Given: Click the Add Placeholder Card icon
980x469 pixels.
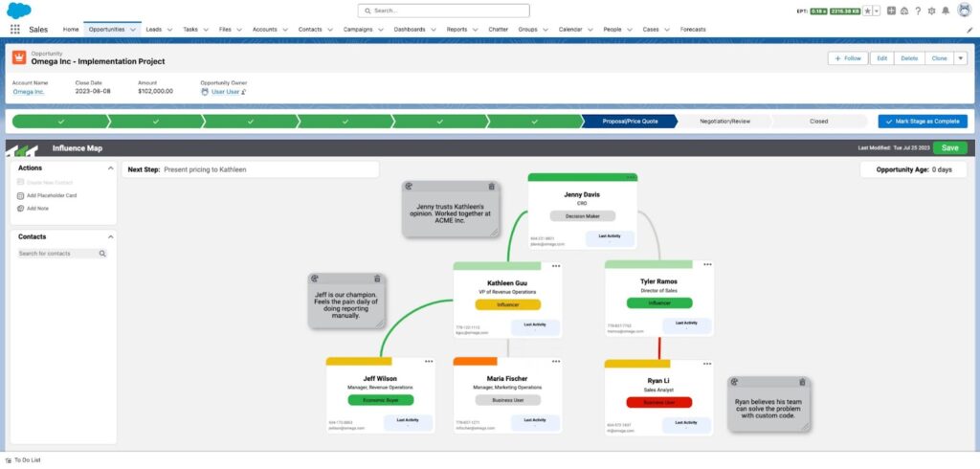Looking at the screenshot, I should (21, 195).
